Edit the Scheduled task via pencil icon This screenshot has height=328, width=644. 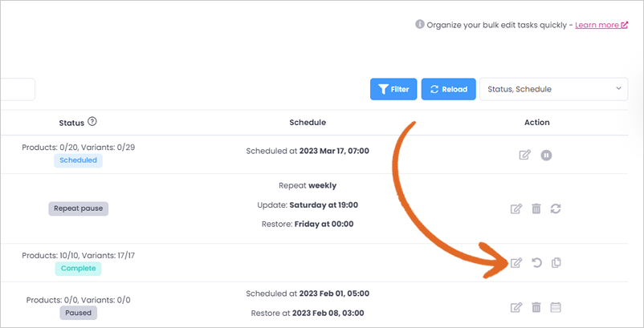(525, 156)
